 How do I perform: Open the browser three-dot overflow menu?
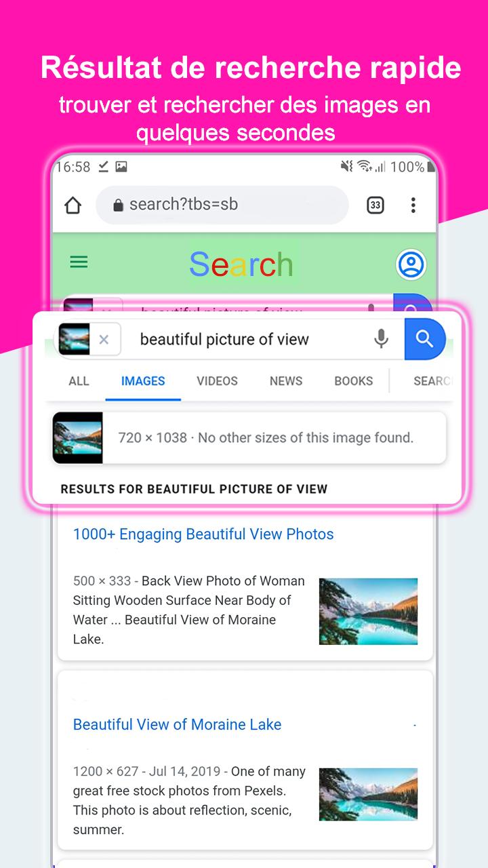coord(413,205)
